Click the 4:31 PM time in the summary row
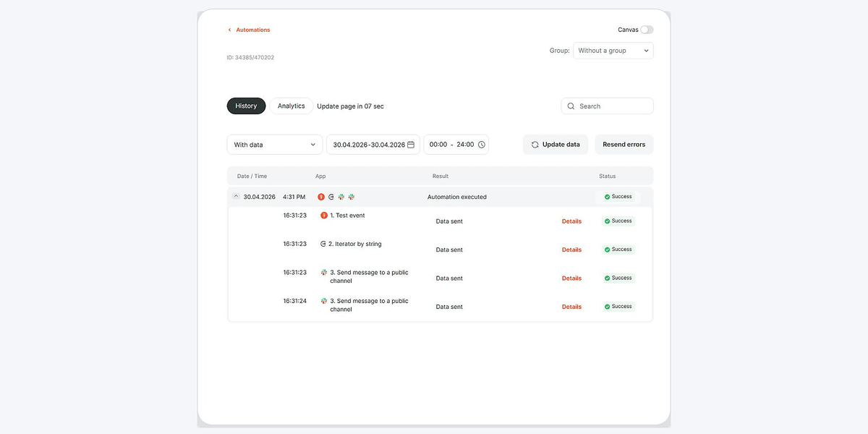The width and height of the screenshot is (868, 434). (294, 197)
